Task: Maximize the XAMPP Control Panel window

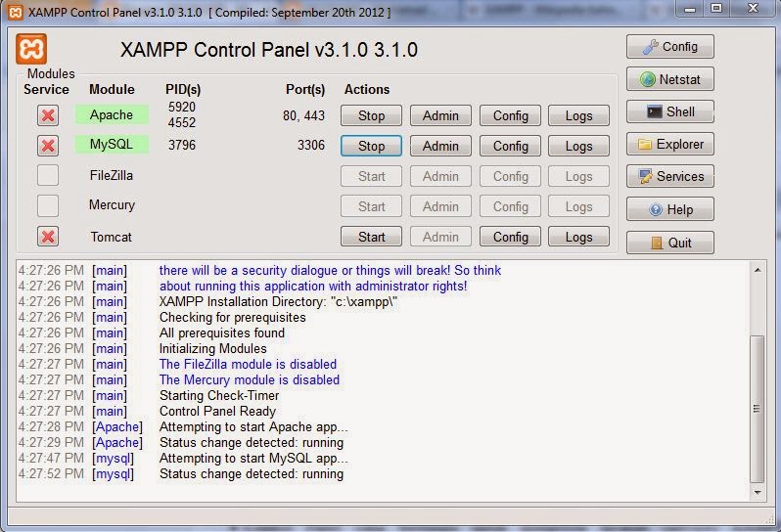Action: 716,9
